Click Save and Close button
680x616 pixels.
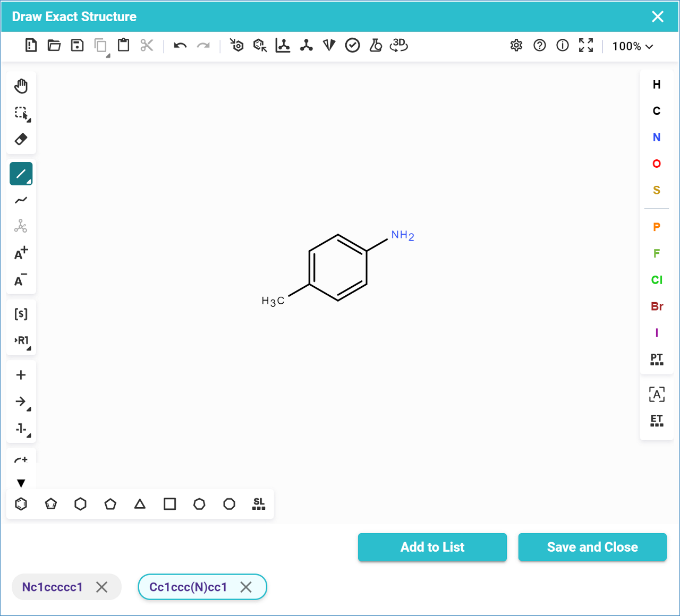click(x=592, y=547)
